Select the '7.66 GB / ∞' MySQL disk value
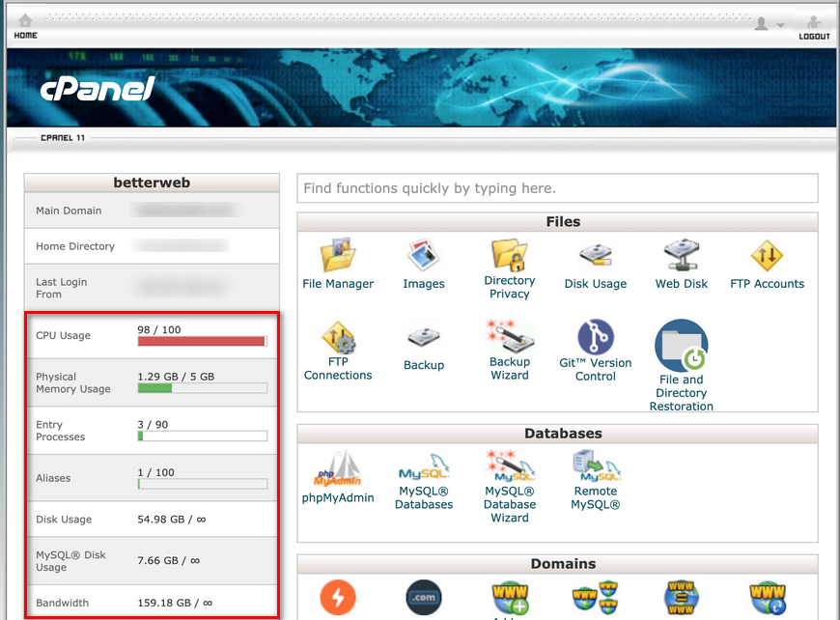The height and width of the screenshot is (620, 840). (168, 560)
